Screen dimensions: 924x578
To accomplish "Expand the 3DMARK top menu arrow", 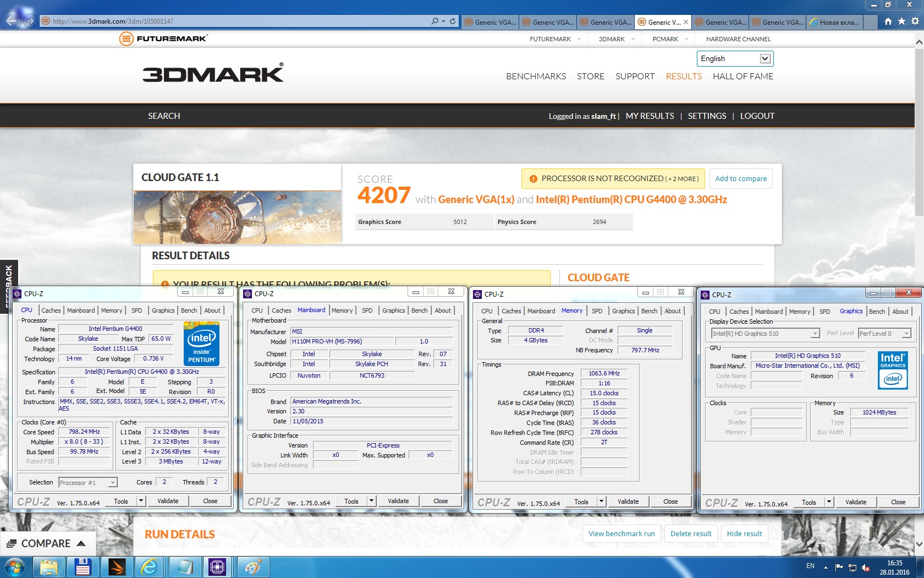I will (633, 39).
